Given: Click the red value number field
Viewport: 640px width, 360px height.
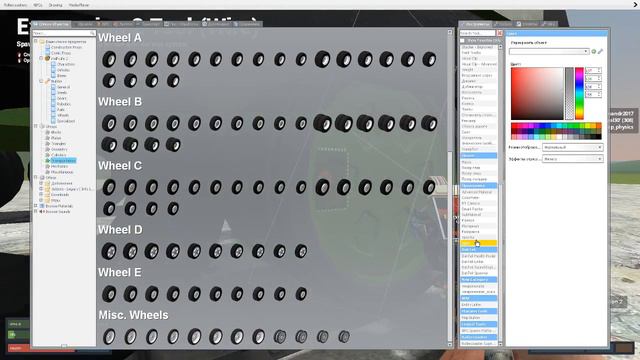Looking at the screenshot, I should point(593,70).
